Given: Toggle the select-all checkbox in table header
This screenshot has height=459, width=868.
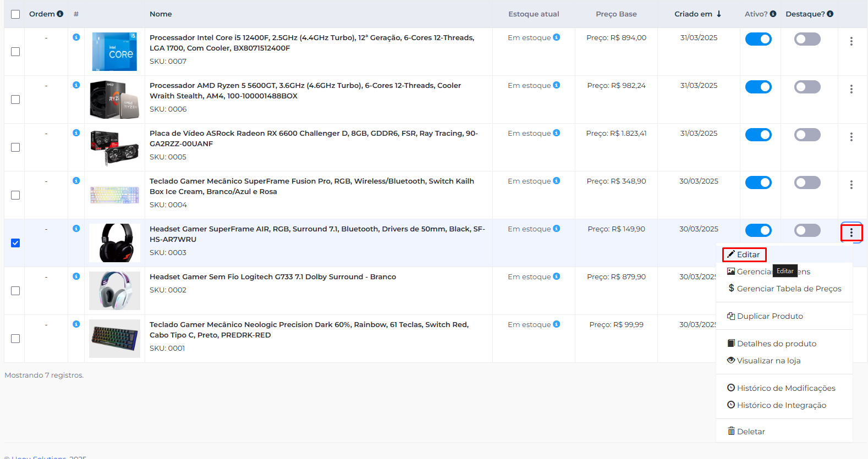Looking at the screenshot, I should coord(15,14).
